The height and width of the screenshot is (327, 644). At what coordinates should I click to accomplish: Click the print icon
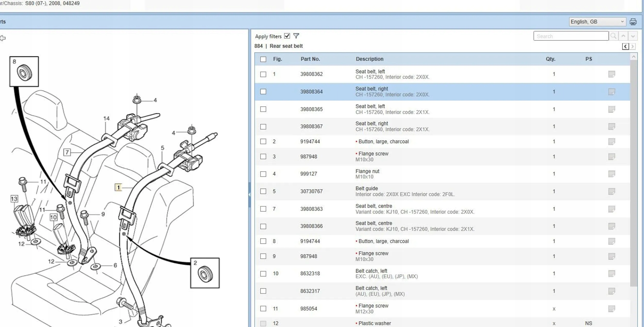point(633,22)
